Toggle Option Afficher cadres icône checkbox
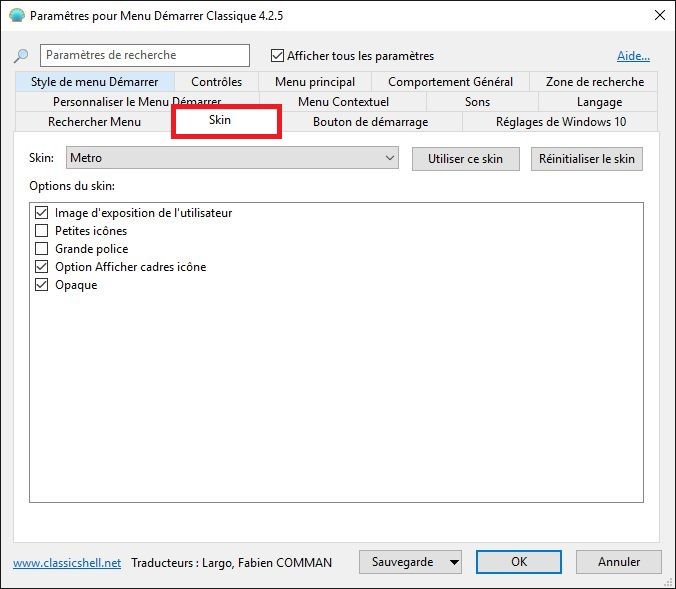The height and width of the screenshot is (589, 676). click(x=41, y=267)
